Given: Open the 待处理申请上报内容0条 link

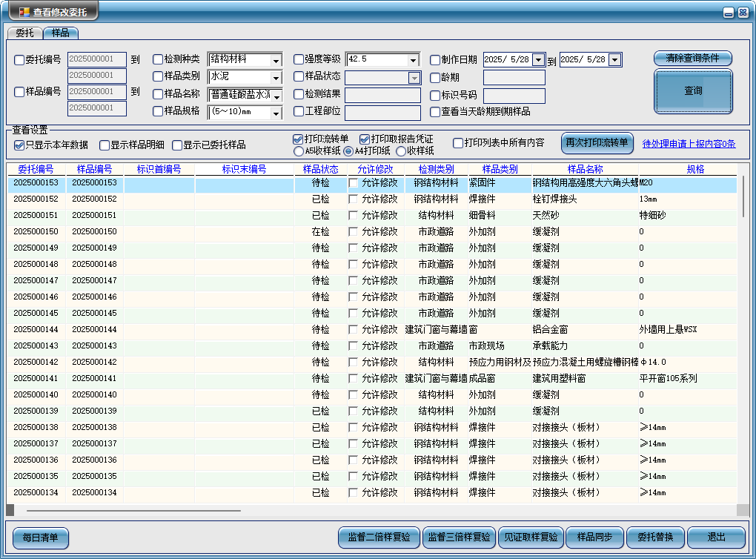Looking at the screenshot, I should (689, 144).
